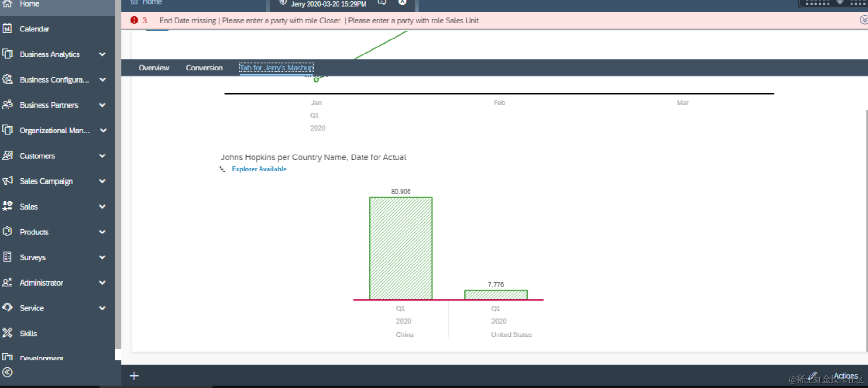This screenshot has width=868, height=388.
Task: Click the Explorer Available link
Action: [259, 169]
